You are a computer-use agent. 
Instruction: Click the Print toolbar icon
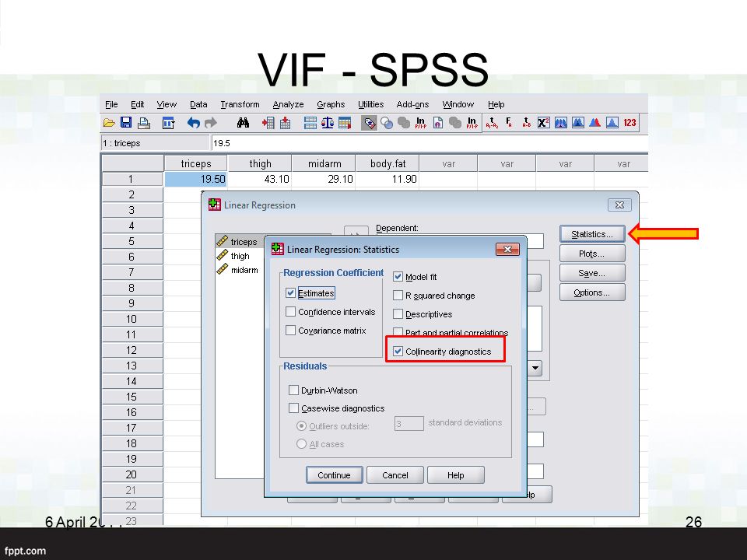coord(143,124)
